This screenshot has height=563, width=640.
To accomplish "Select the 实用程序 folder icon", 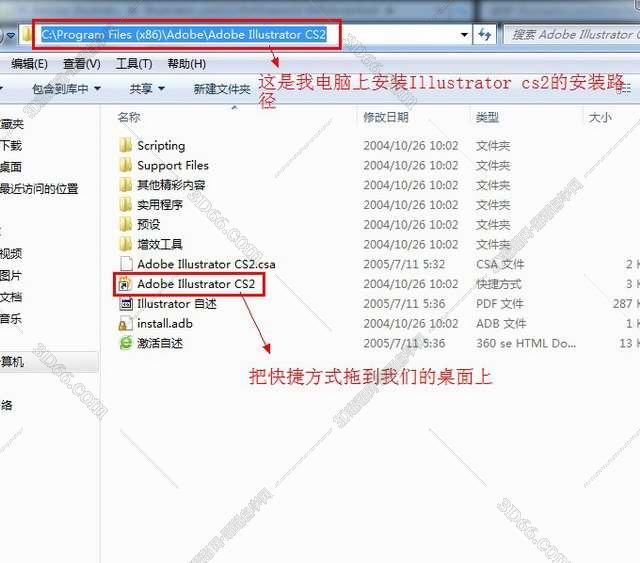I will click(x=125, y=205).
